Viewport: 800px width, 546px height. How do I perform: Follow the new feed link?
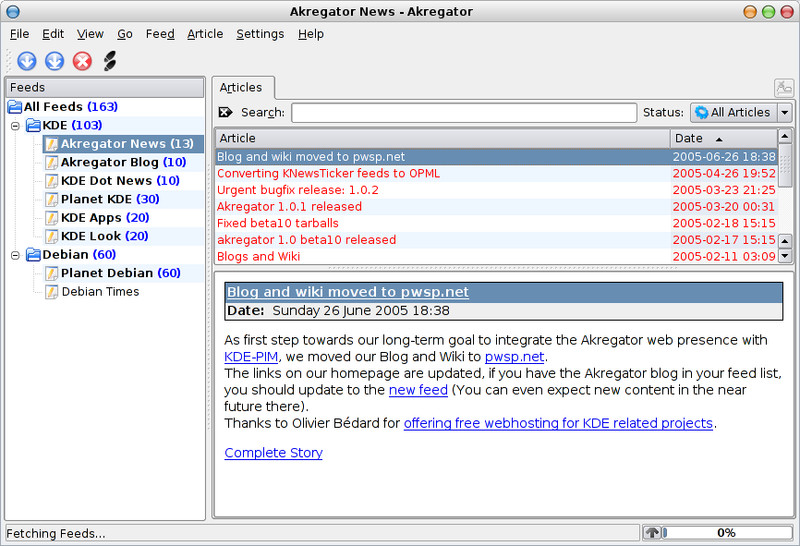point(418,390)
